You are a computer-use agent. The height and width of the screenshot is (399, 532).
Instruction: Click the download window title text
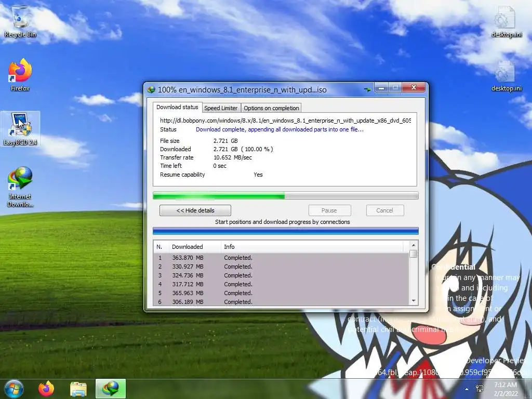242,89
